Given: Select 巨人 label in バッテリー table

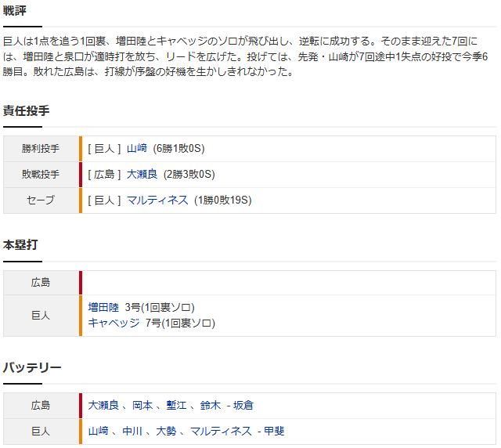Looking at the screenshot, I should coord(41,431).
